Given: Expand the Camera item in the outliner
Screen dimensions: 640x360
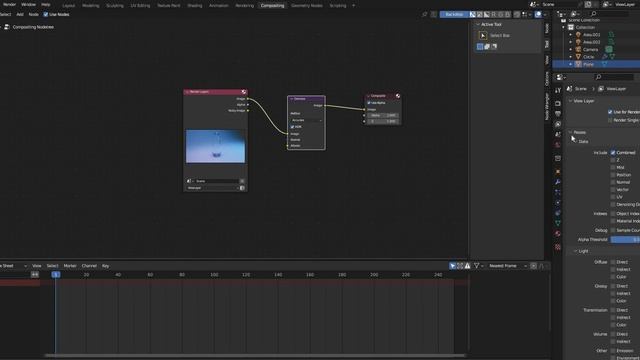Looking at the screenshot, I should point(571,49).
